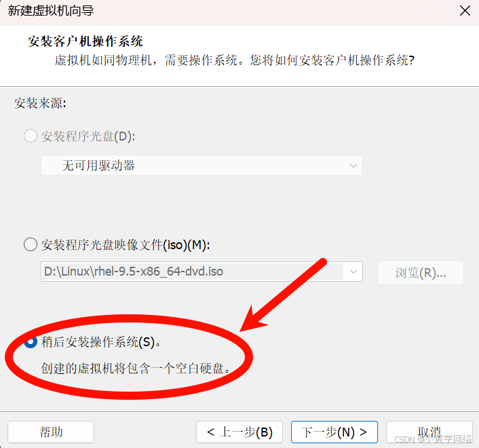Go back with the 上一步(B) button
This screenshot has width=479, height=448.
click(x=240, y=432)
